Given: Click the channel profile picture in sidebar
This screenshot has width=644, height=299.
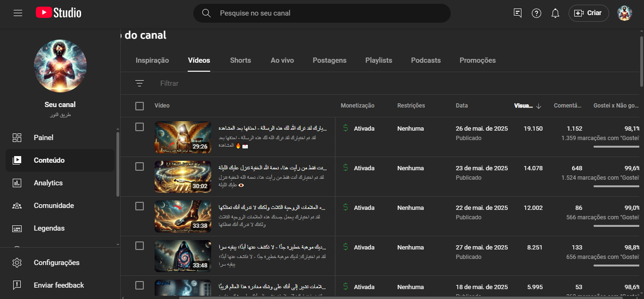Looking at the screenshot, I should (x=60, y=66).
